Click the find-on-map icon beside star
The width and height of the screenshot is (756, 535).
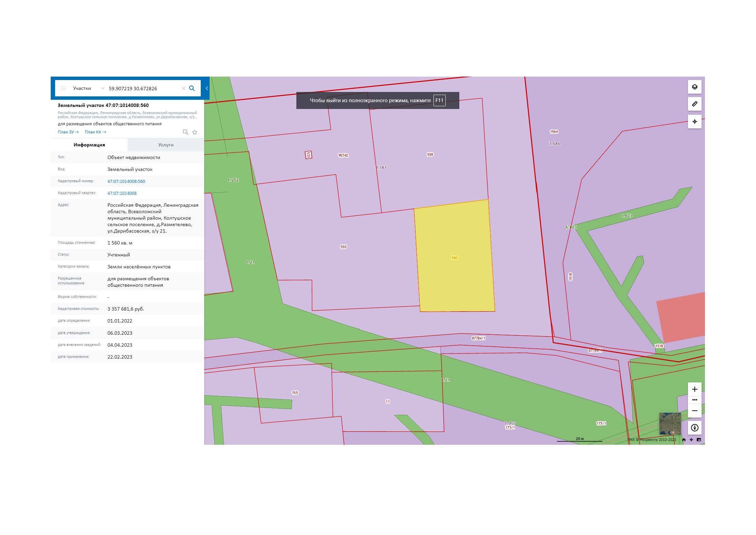(x=185, y=132)
